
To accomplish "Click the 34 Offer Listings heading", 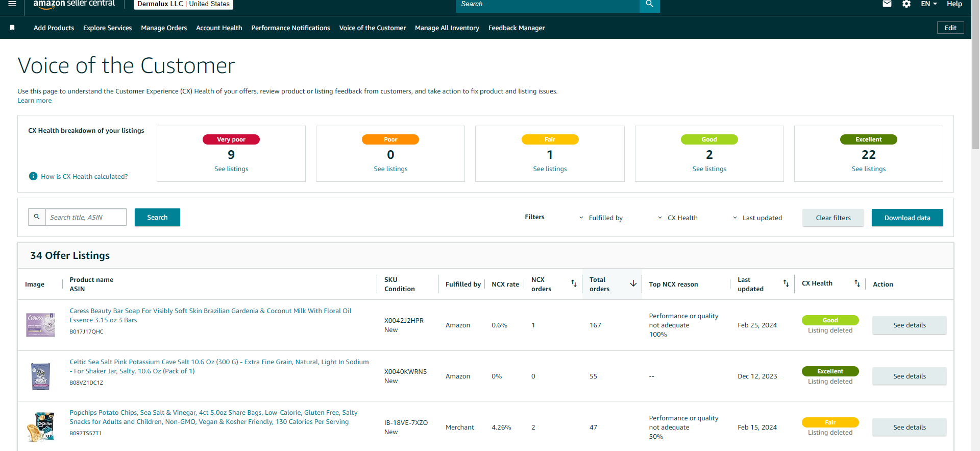I will (70, 255).
